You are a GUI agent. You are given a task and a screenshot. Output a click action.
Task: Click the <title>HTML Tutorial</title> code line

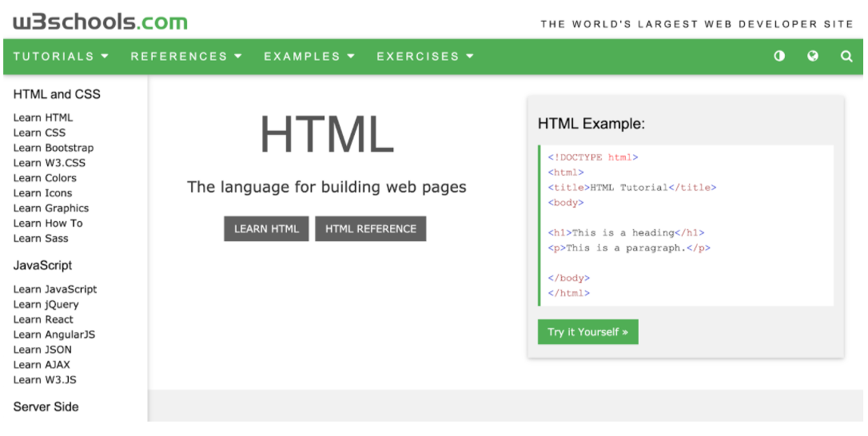click(x=632, y=188)
